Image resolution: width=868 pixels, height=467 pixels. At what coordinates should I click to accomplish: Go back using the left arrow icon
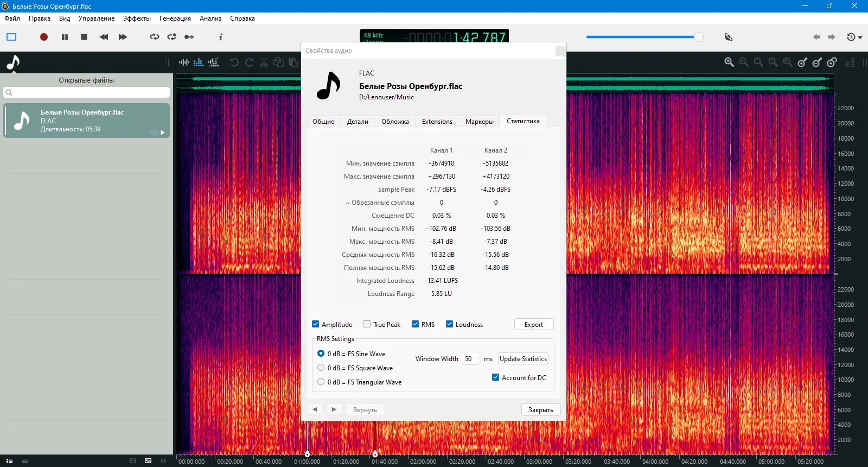(x=816, y=37)
